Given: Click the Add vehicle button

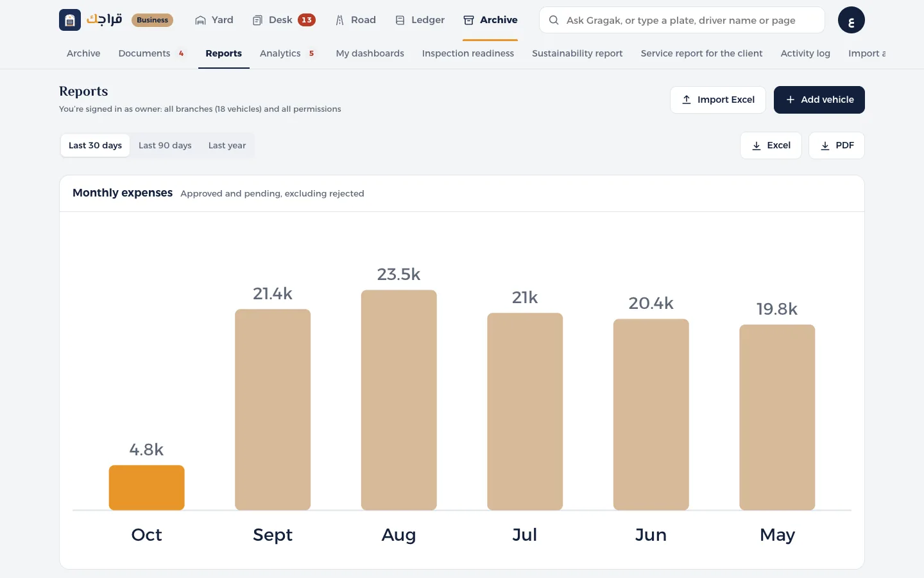Looking at the screenshot, I should pyautogui.click(x=819, y=100).
